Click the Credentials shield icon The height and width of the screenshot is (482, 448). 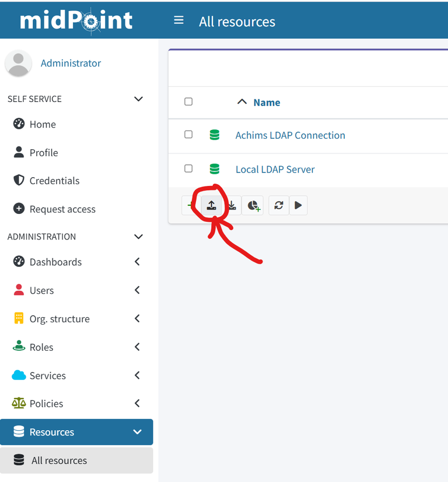coord(19,180)
